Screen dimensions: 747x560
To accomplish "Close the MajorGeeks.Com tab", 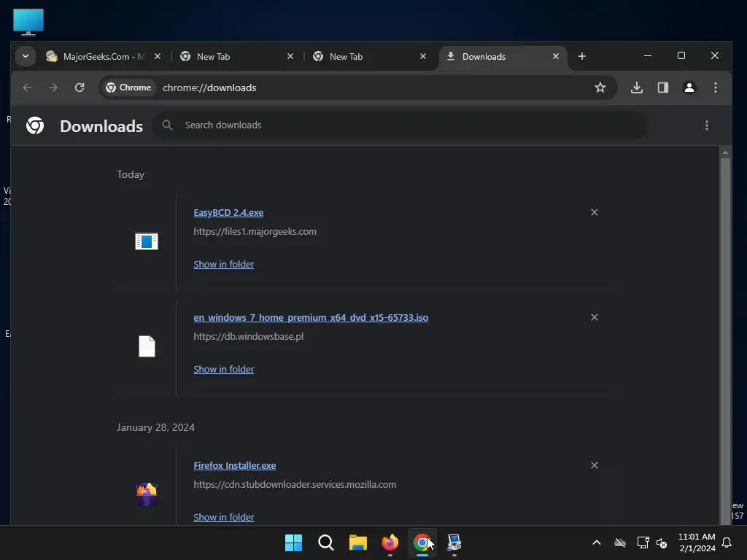I will click(x=158, y=56).
